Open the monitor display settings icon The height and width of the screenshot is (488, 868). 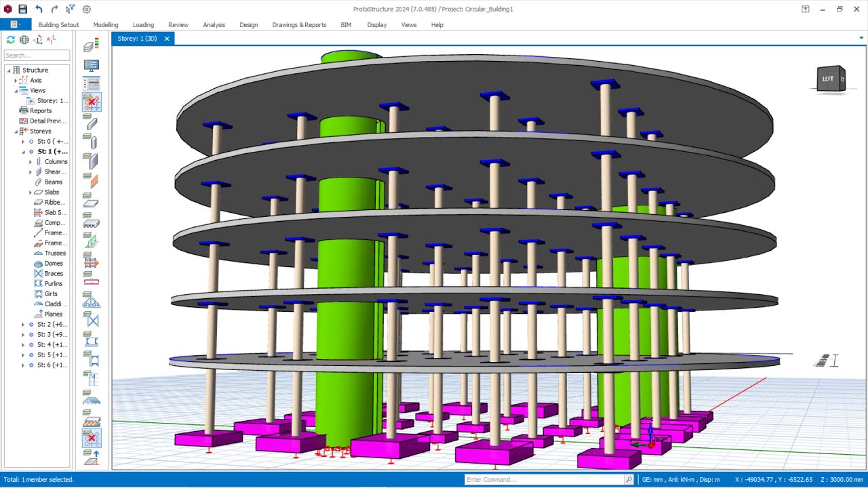coord(92,65)
